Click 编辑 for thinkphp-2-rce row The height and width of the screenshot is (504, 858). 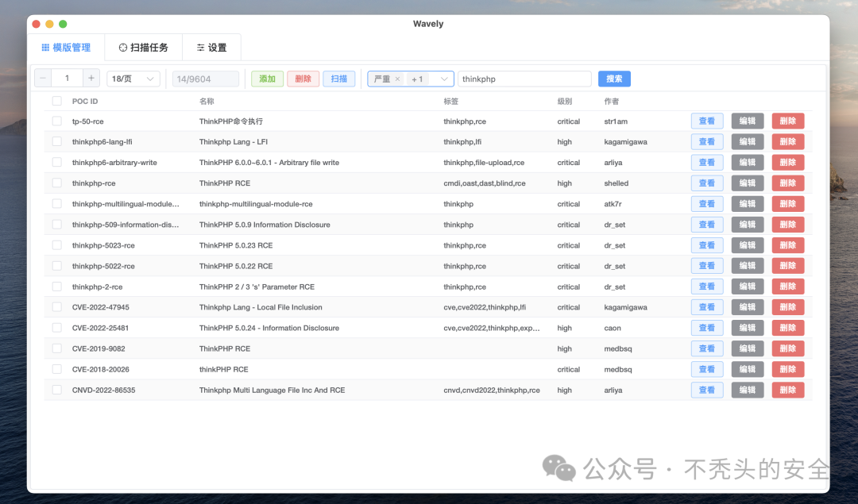coord(748,287)
